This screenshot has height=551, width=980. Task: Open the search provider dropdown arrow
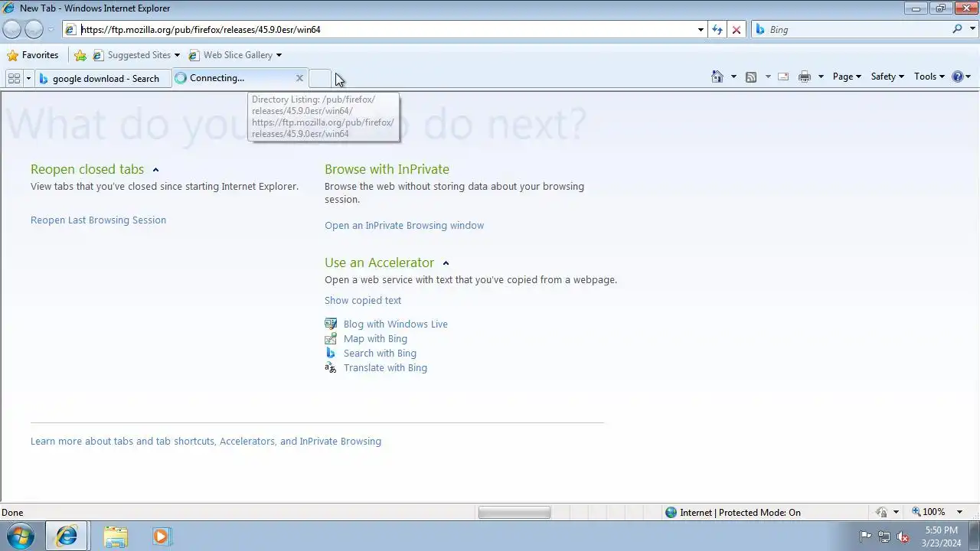pyautogui.click(x=971, y=30)
